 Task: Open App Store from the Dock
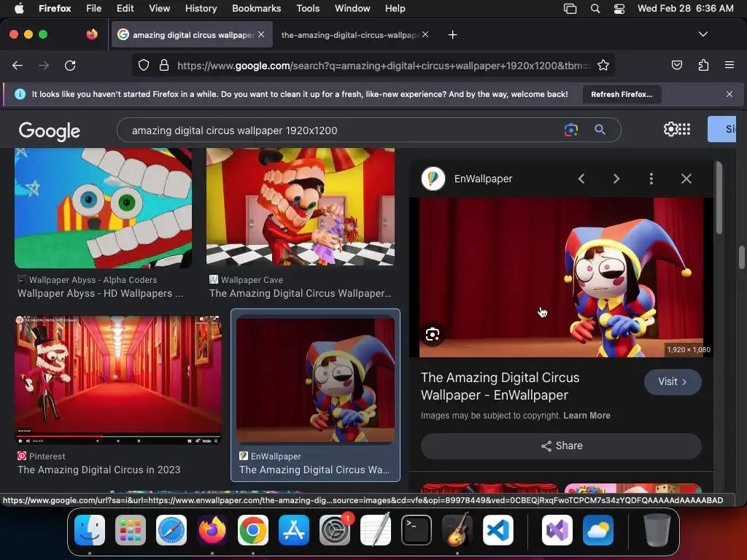[x=294, y=530]
